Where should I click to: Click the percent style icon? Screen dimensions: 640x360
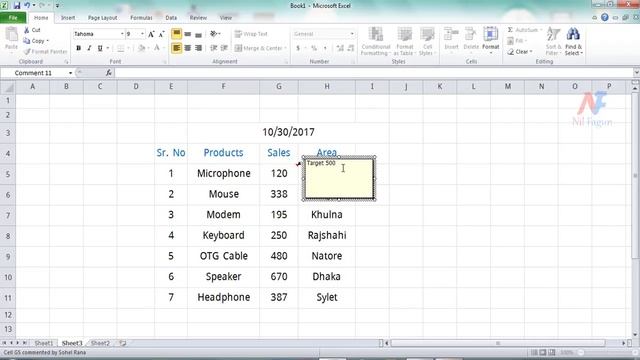pos(314,48)
